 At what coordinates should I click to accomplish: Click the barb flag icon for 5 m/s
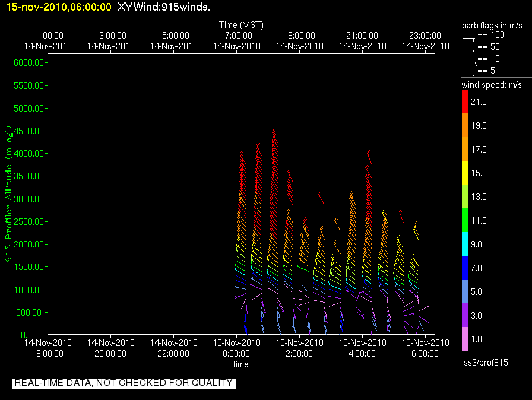(468, 74)
